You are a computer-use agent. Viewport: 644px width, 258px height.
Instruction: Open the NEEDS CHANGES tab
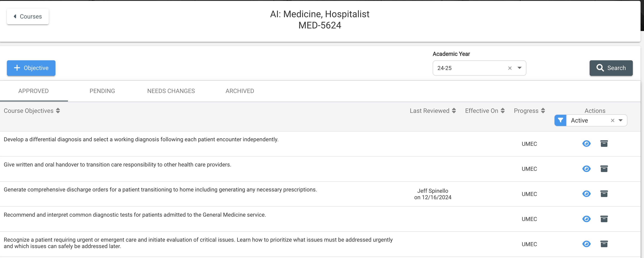point(171,91)
